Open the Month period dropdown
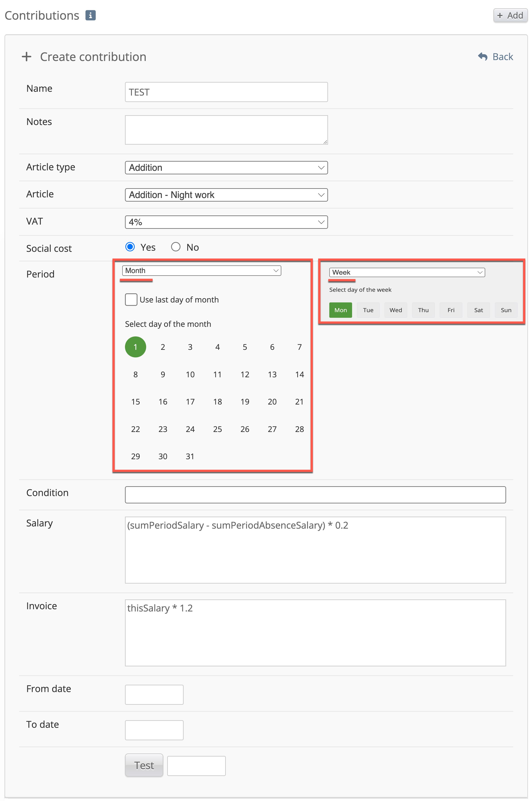Viewport: 532px width, 801px height. click(202, 271)
